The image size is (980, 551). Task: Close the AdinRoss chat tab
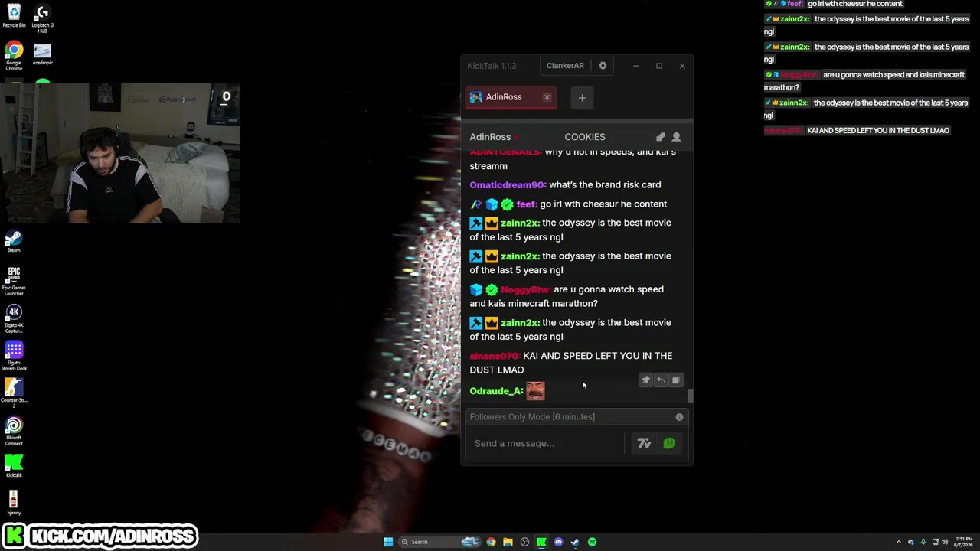[x=547, y=97]
